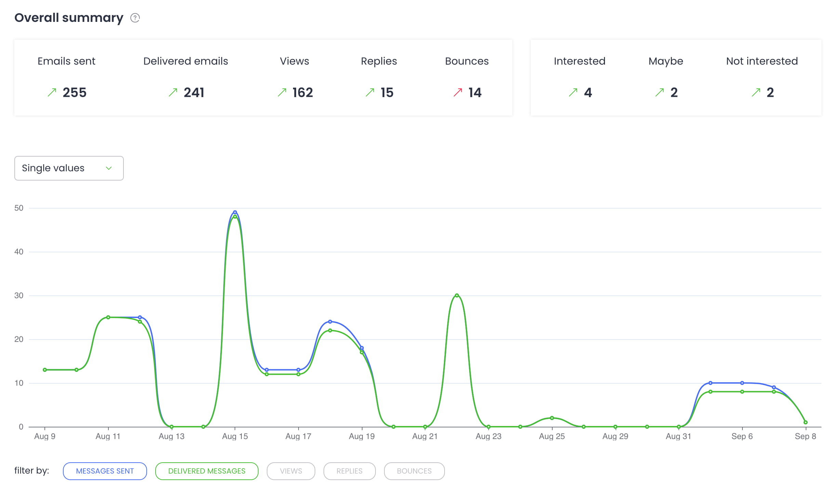Viewport: 831px width, 504px height.
Task: Enable the BOUNCES filter
Action: click(x=414, y=471)
